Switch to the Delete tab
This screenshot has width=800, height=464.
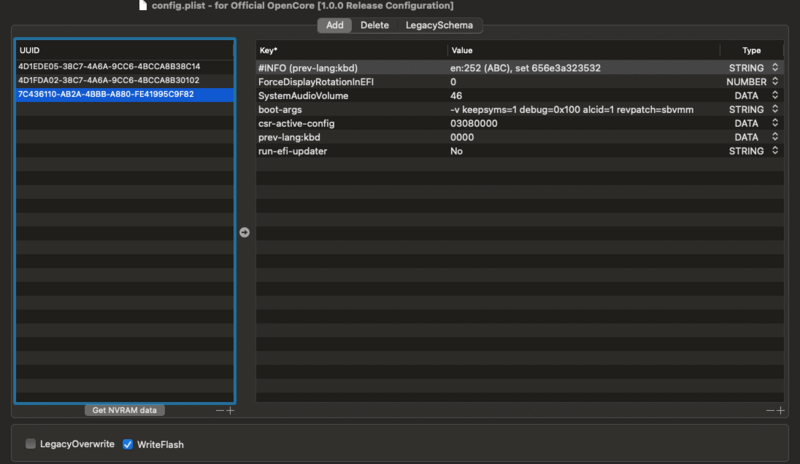pos(374,25)
